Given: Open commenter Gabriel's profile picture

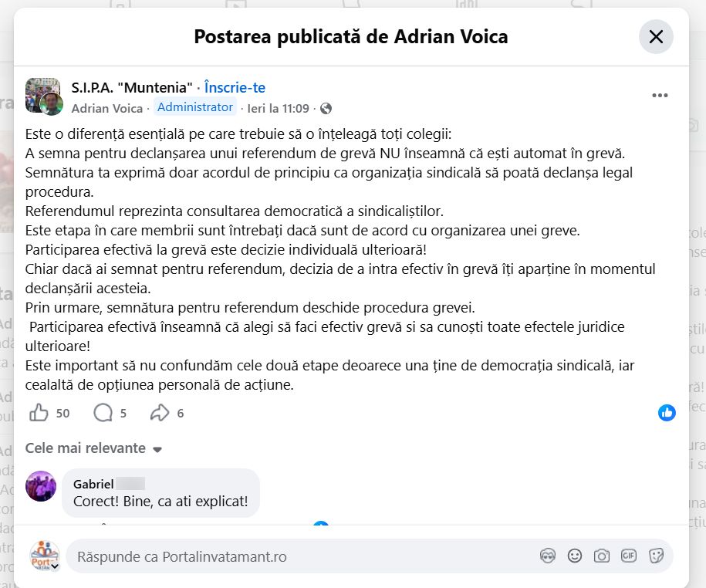Looking at the screenshot, I should pyautogui.click(x=41, y=486).
